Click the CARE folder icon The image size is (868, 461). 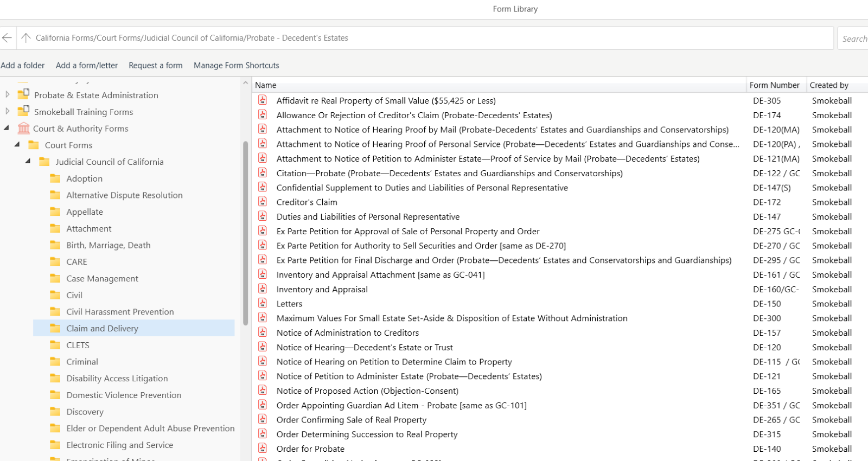(55, 262)
